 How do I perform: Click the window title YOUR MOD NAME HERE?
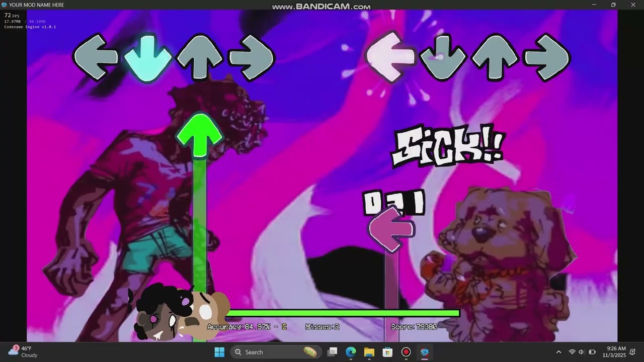36,5
